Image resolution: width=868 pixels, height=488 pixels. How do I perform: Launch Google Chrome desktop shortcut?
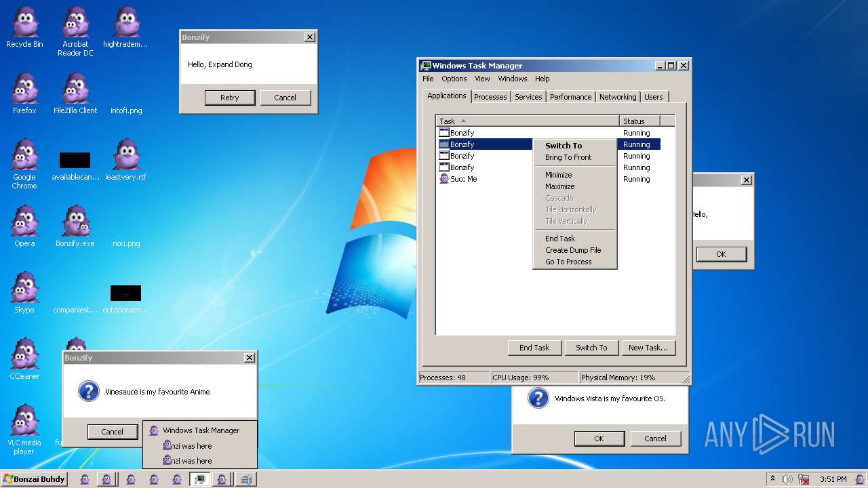(x=24, y=164)
